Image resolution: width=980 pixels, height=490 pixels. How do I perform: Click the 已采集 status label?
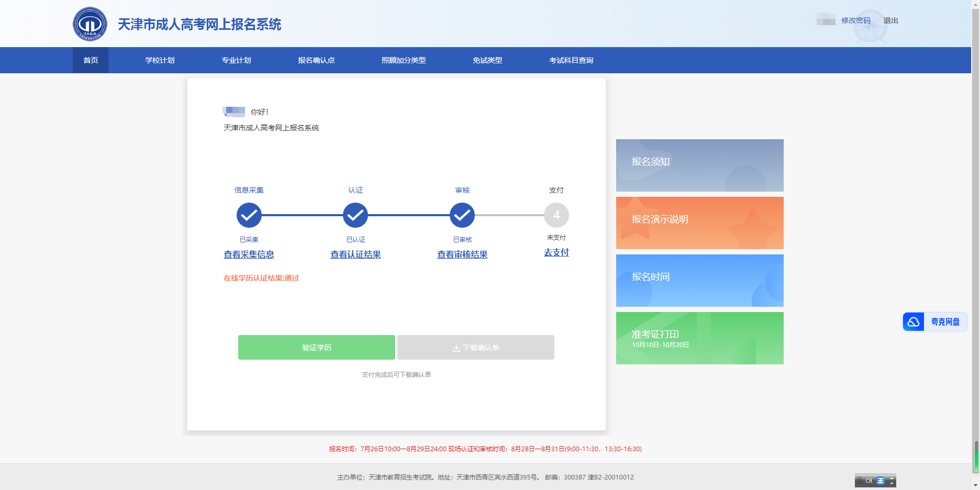tap(249, 240)
